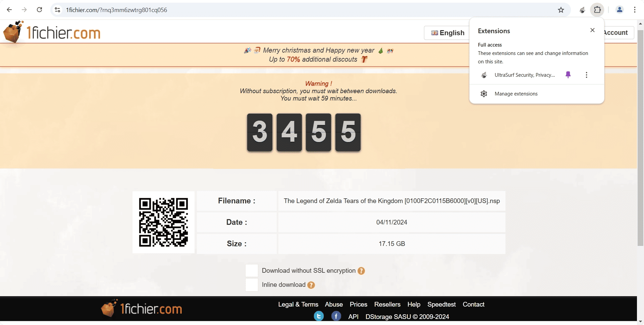Screen dimensions: 644x325
Task: Show help for SSL encryption option
Action: pos(361,271)
